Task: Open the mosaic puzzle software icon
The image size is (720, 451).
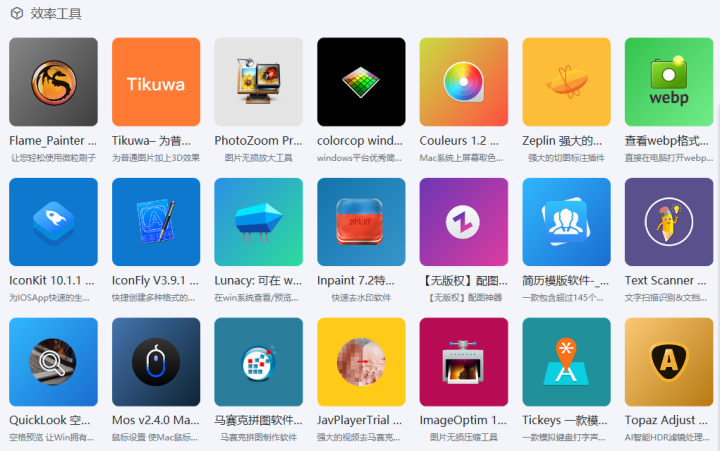Action: click(x=259, y=362)
